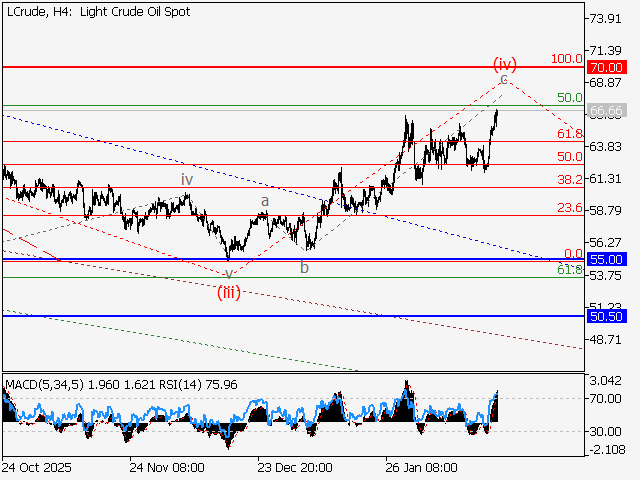Click the 23.6 Fibonacci level label
640x480 pixels.
click(569, 207)
